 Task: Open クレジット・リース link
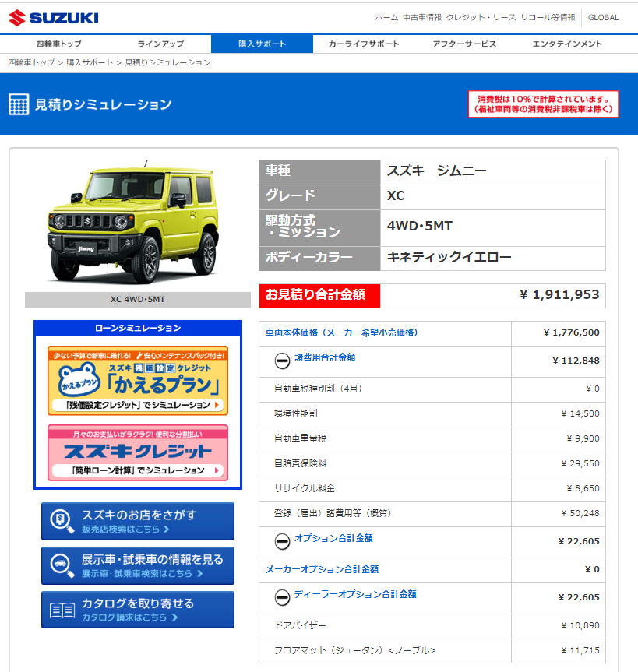(481, 18)
